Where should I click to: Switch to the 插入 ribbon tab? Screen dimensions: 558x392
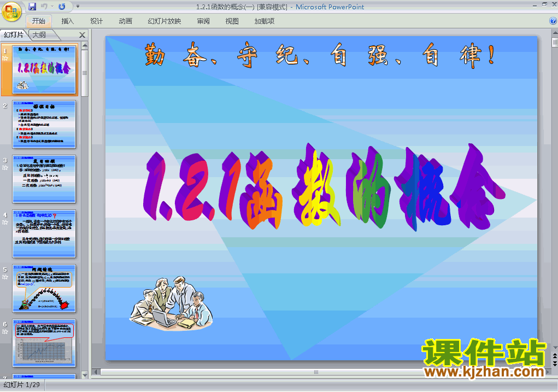coord(67,21)
